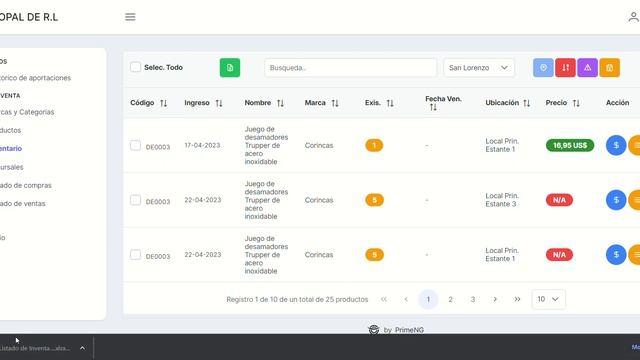Sort table by Nombre column
Image resolution: width=640 pixels, height=360 pixels.
[x=280, y=103]
